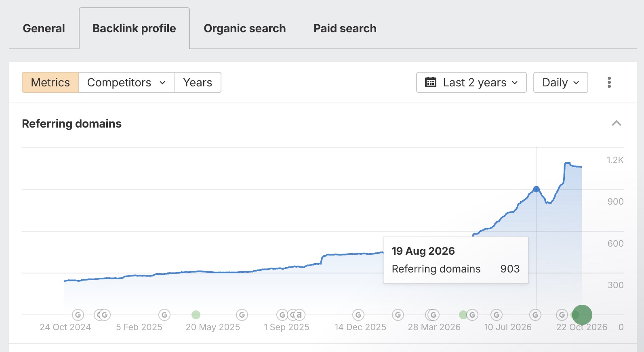The width and height of the screenshot is (644, 352).
Task: Click the 'a' annotation marker near 1 Sep 2025
Action: tap(299, 315)
